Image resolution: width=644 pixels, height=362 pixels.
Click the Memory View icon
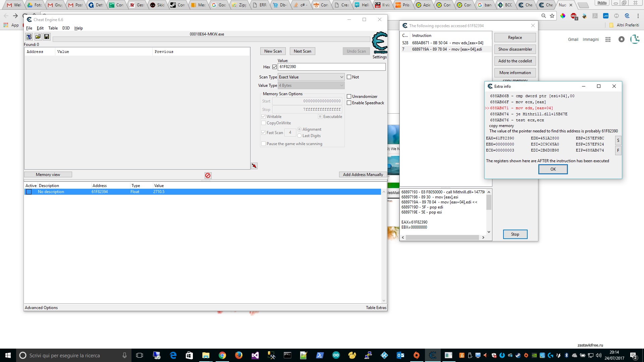48,174
